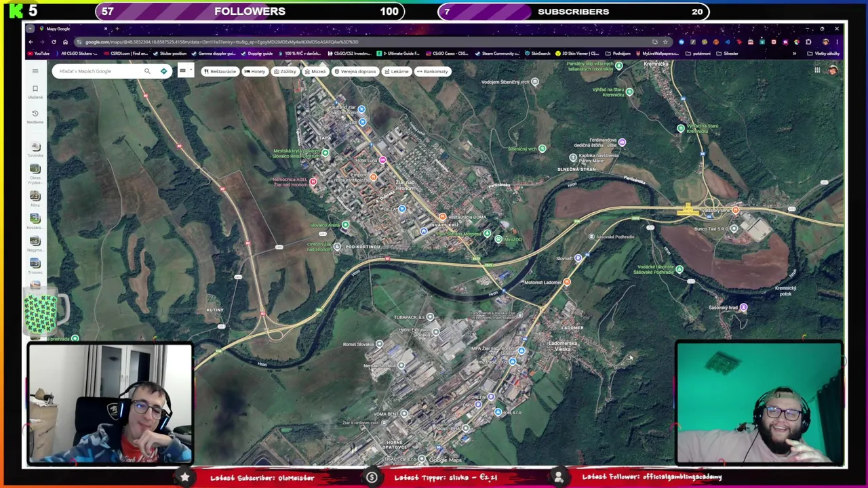Select the Okres Frýdek recent place thumbnail
Image resolution: width=868 pixels, height=488 pixels.
pos(35,169)
